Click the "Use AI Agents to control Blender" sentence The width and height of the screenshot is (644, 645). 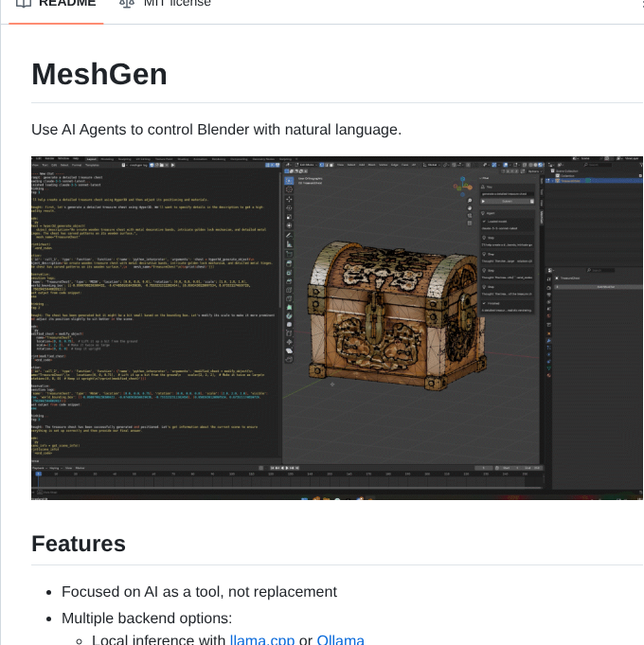point(216,130)
